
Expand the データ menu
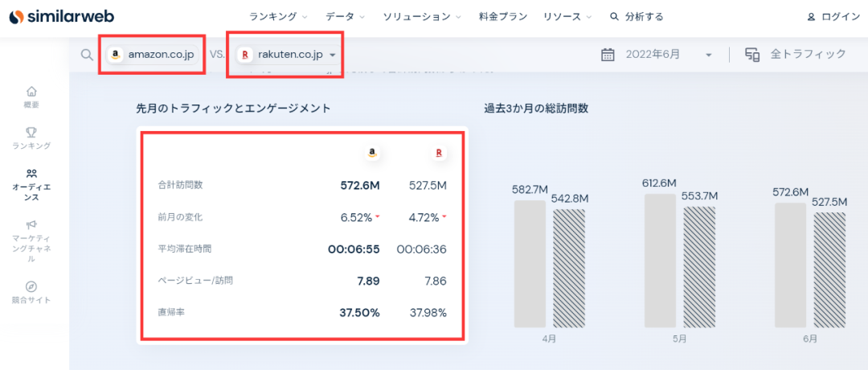[345, 17]
